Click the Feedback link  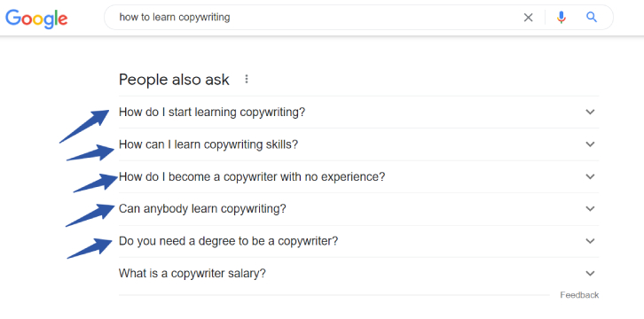pos(579,295)
